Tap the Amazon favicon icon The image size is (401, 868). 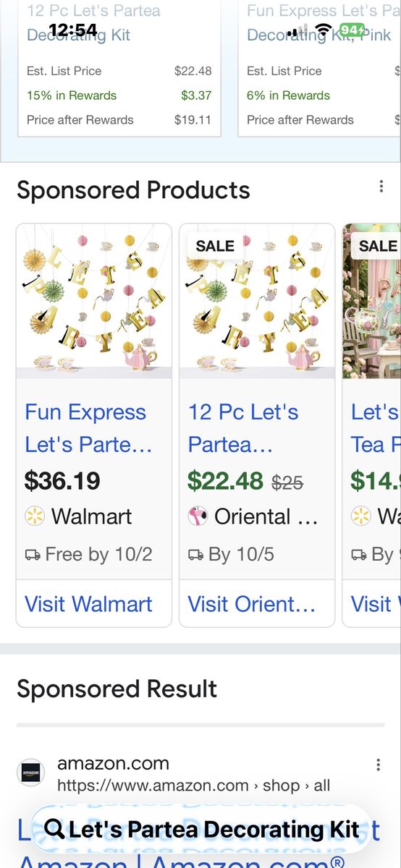[30, 773]
